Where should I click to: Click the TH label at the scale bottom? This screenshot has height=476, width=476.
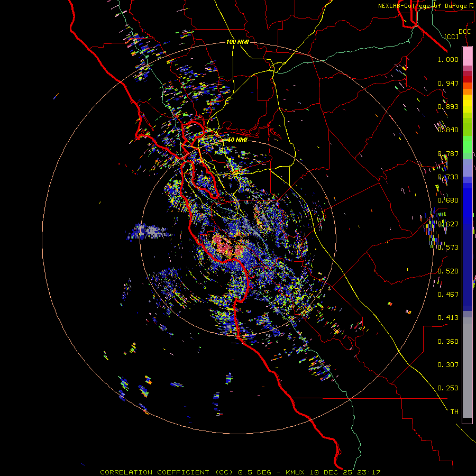click(454, 412)
